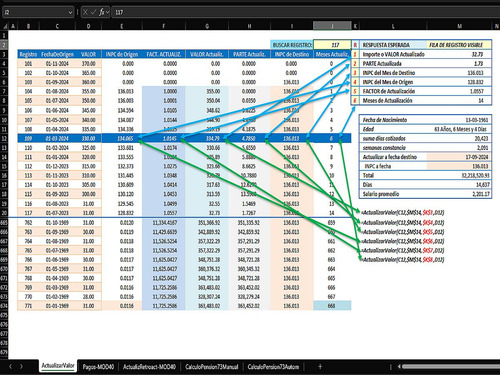The height and width of the screenshot is (375, 500).
Task: Click the INPC de Destino header cell
Action: coord(292,54)
